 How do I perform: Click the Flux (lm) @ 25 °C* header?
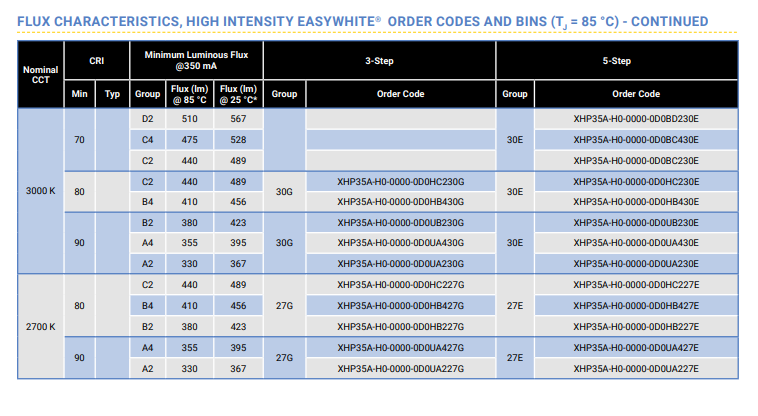238,94
